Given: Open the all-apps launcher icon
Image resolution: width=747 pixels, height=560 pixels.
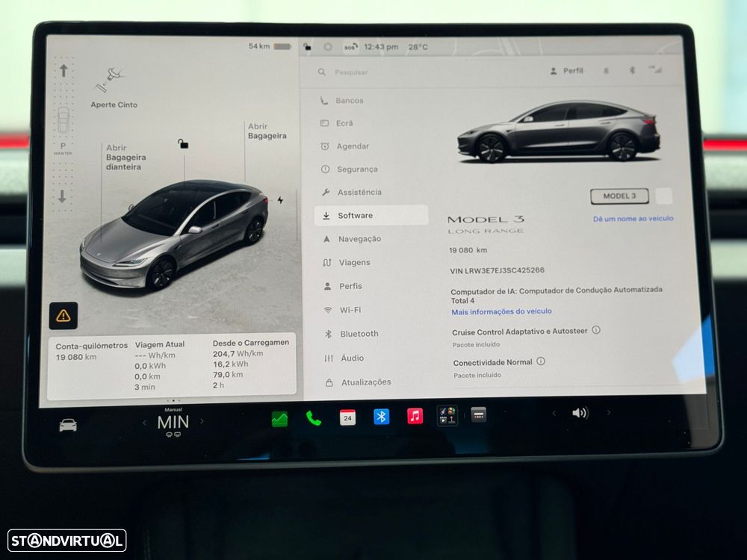Looking at the screenshot, I should tap(478, 414).
